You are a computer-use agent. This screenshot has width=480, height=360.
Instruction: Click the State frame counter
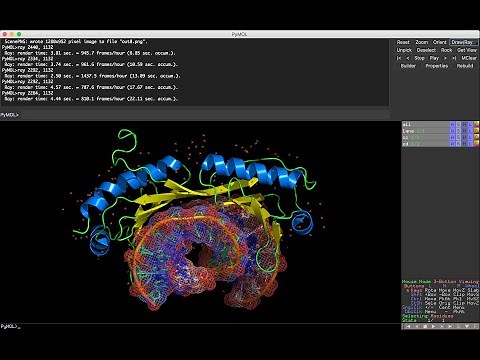(423, 320)
